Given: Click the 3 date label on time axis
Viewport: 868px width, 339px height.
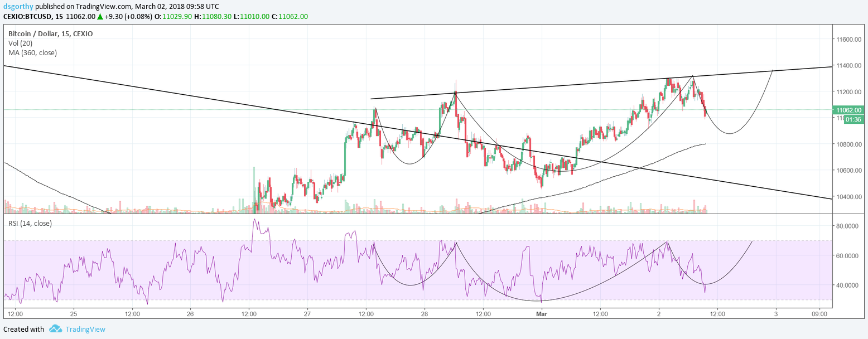Looking at the screenshot, I should click(776, 313).
